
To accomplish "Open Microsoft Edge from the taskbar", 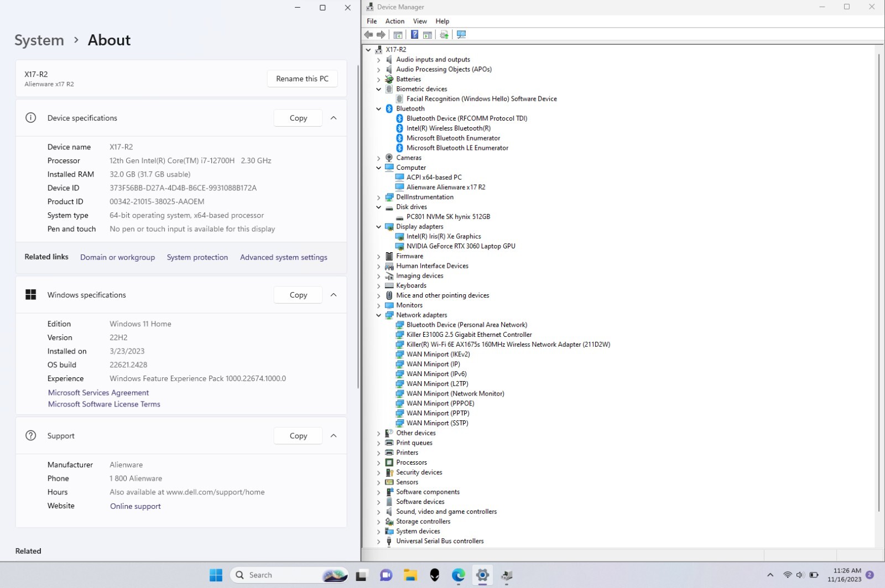I will [458, 575].
